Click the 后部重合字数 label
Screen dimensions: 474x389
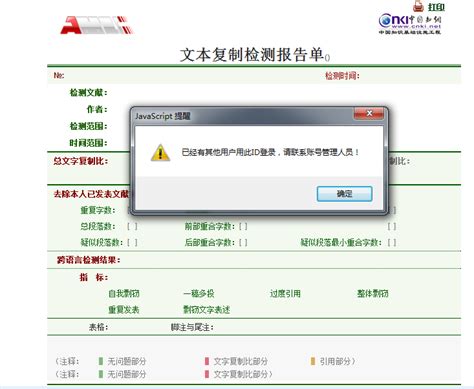210,242
